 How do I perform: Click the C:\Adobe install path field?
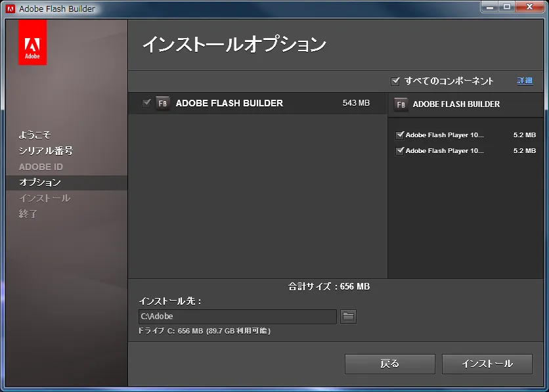237,316
